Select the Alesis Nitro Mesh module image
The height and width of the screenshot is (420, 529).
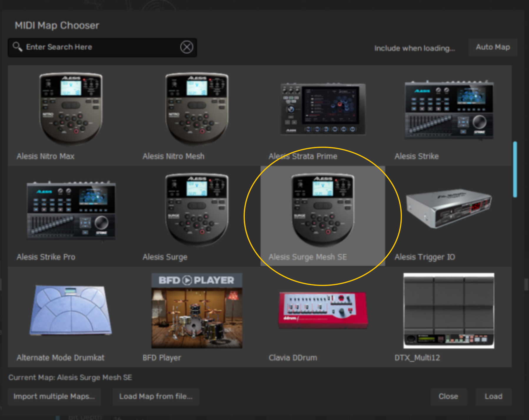tap(197, 109)
